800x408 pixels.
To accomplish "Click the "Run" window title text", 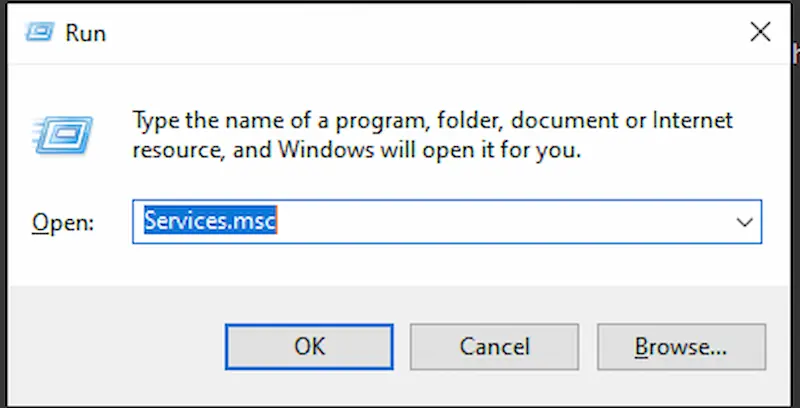I will 85,34.
